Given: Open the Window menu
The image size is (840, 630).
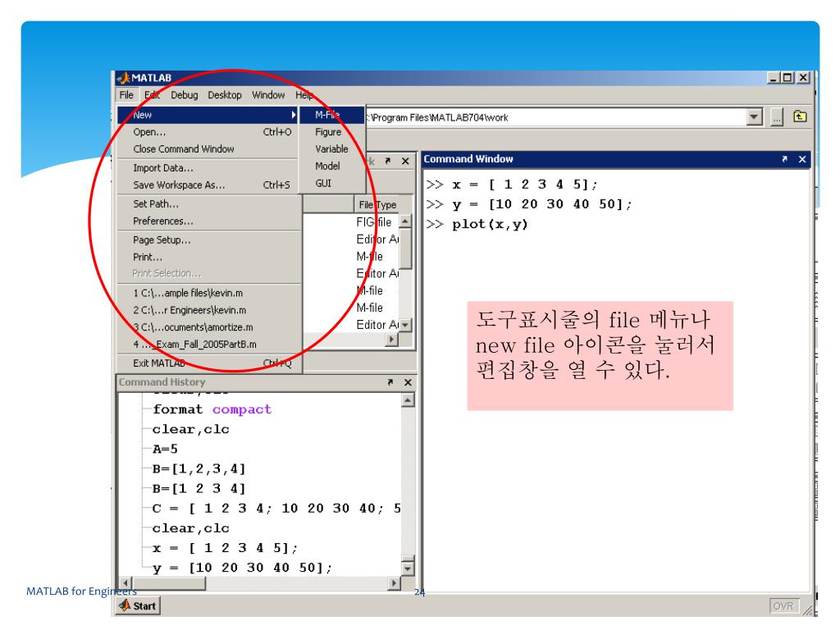Looking at the screenshot, I should click(x=268, y=95).
